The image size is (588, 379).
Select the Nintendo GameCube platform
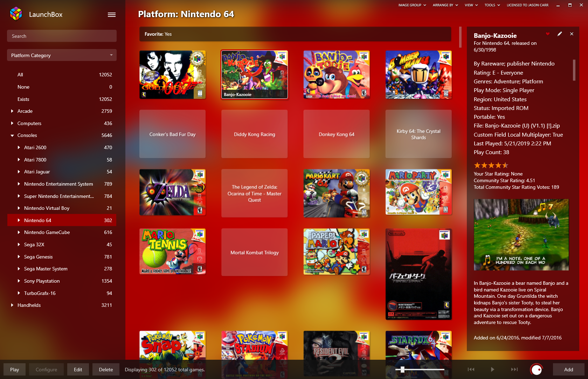click(x=62, y=232)
